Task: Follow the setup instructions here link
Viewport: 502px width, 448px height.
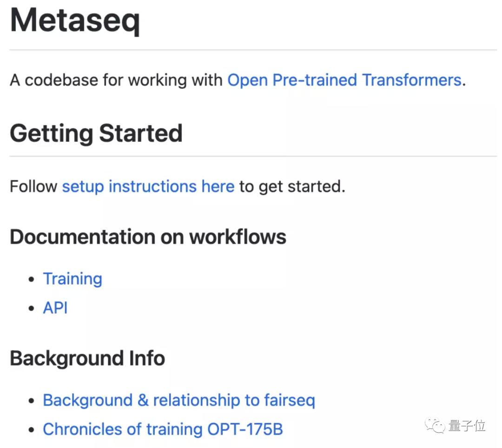Action: pos(148,187)
